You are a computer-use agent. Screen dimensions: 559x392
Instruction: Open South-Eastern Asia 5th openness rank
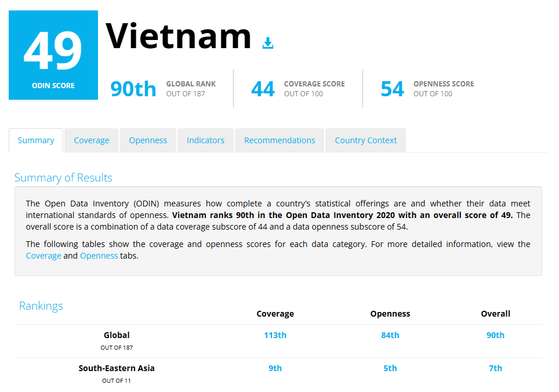click(x=390, y=368)
